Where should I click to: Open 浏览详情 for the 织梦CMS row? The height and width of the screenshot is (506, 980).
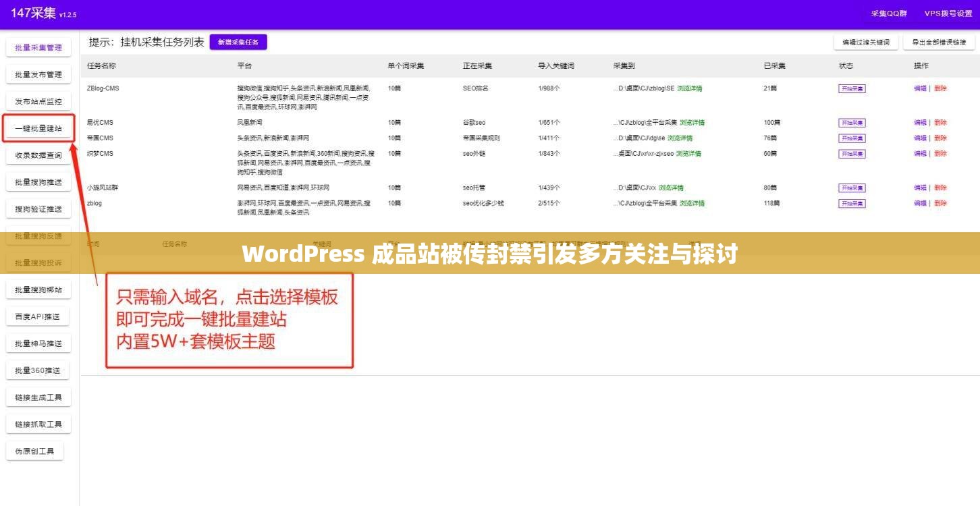(688, 154)
